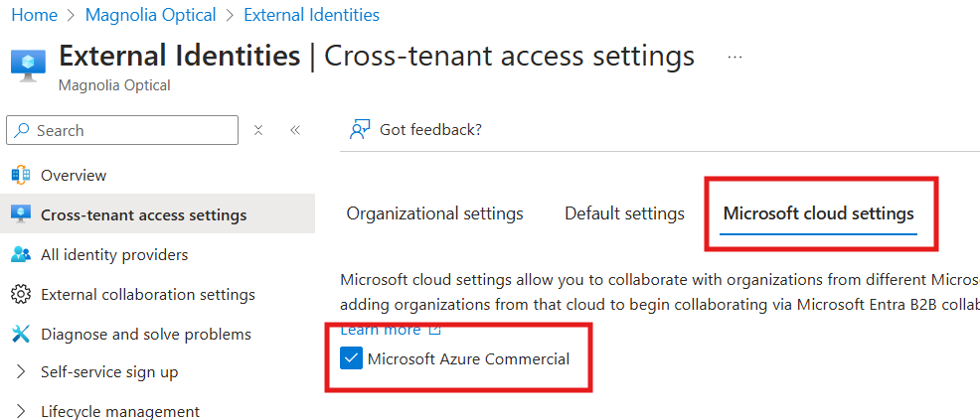Collapse sidebar with double chevron icon
The width and height of the screenshot is (980, 420).
point(295,130)
